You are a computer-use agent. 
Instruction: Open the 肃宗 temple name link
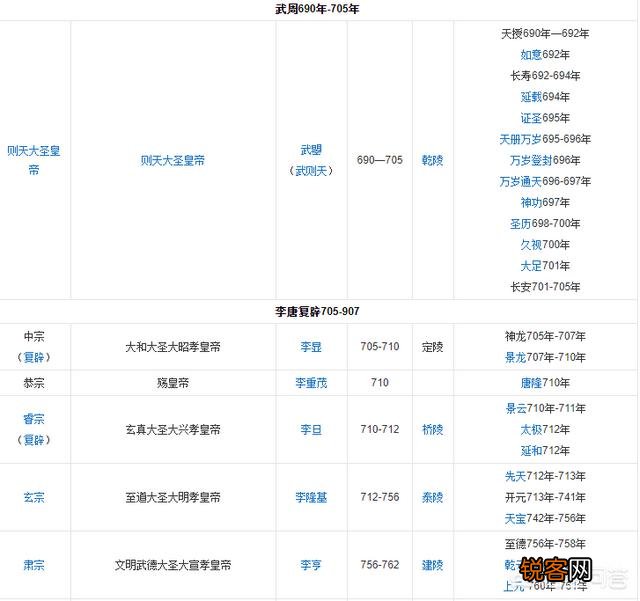coord(34,565)
